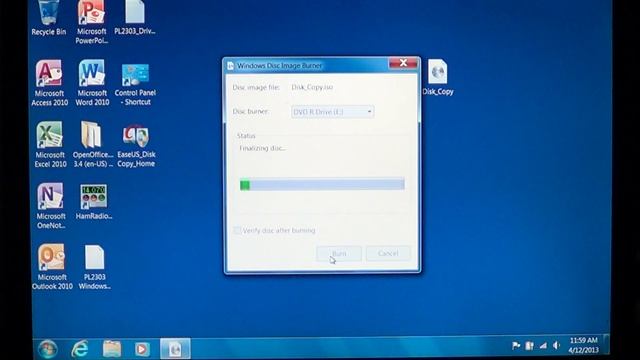Click the Disk_Copy.iso file name text
Image resolution: width=640 pixels, height=360 pixels.
tap(312, 87)
